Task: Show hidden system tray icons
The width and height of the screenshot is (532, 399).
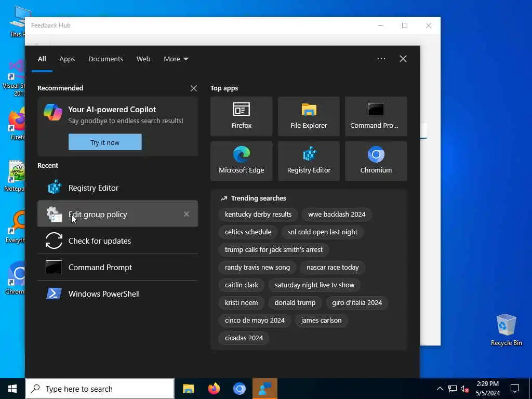Action: [x=440, y=389]
